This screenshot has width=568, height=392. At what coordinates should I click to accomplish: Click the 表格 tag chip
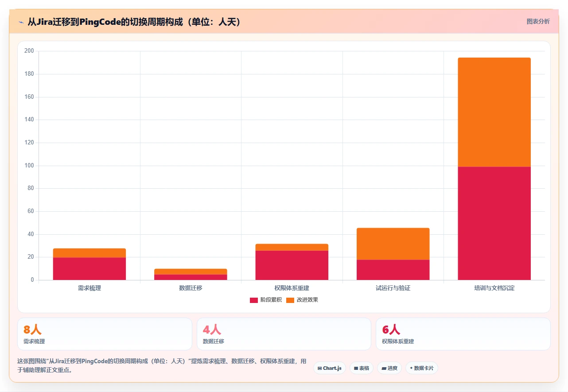coord(362,368)
